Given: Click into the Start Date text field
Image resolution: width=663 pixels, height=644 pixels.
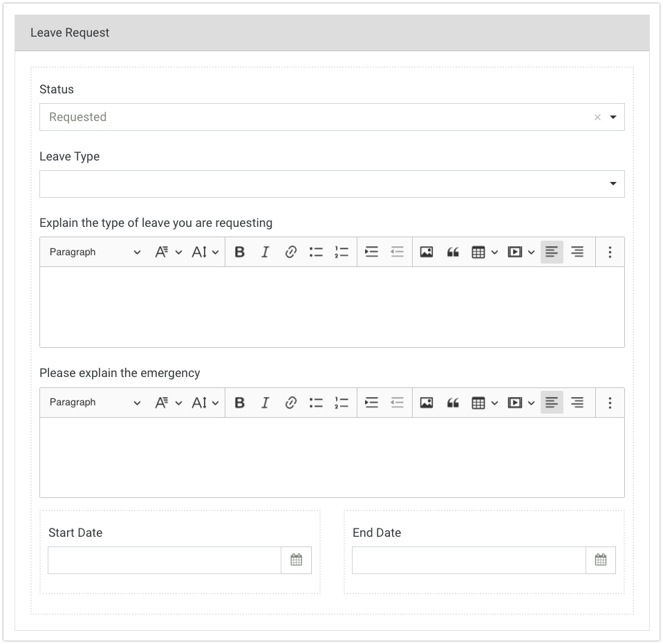Looking at the screenshot, I should point(165,560).
